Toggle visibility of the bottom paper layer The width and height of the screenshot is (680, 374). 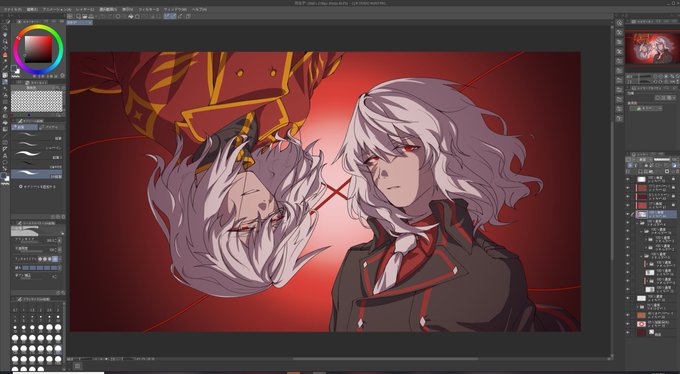click(x=628, y=332)
